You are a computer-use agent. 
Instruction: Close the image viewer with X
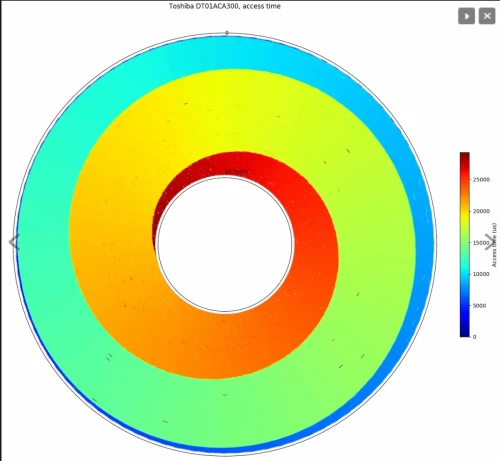pyautogui.click(x=487, y=16)
